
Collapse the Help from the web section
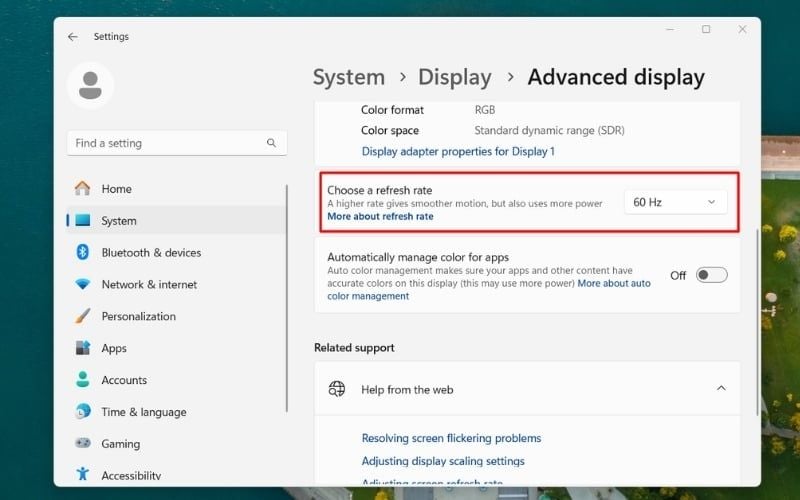[721, 389]
